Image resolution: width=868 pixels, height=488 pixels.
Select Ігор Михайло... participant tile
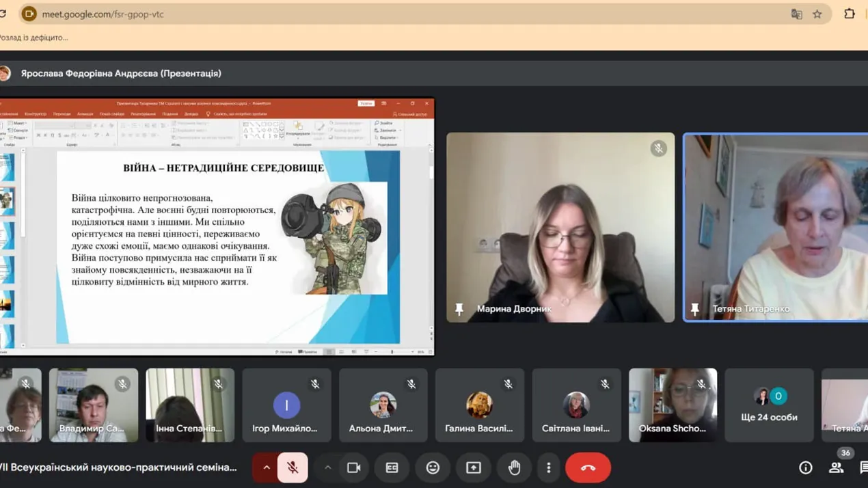[286, 405]
